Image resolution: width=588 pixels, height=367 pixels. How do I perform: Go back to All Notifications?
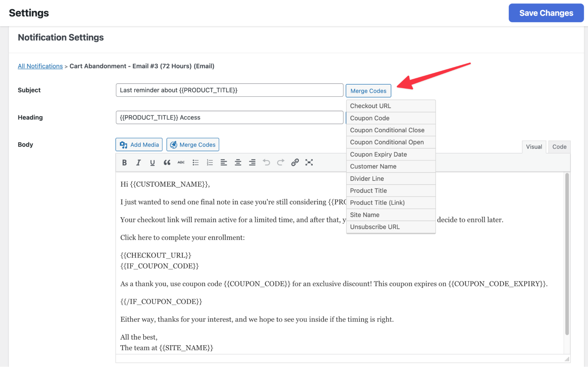tap(40, 66)
